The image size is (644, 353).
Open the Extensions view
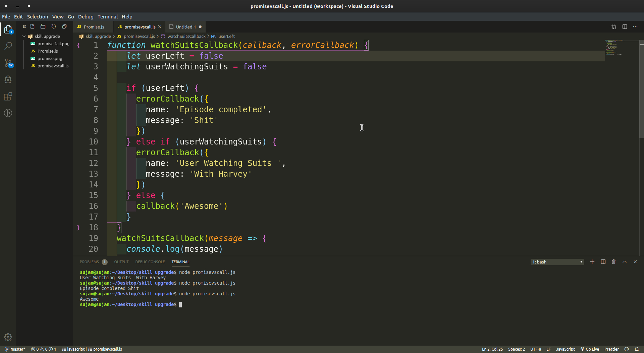(x=8, y=97)
